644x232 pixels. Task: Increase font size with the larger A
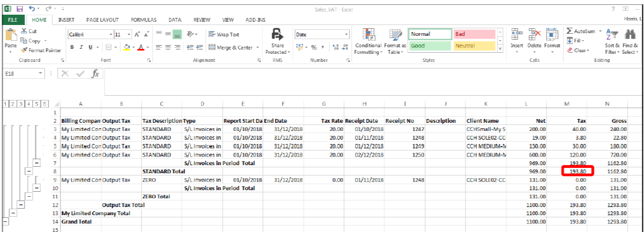138,35
